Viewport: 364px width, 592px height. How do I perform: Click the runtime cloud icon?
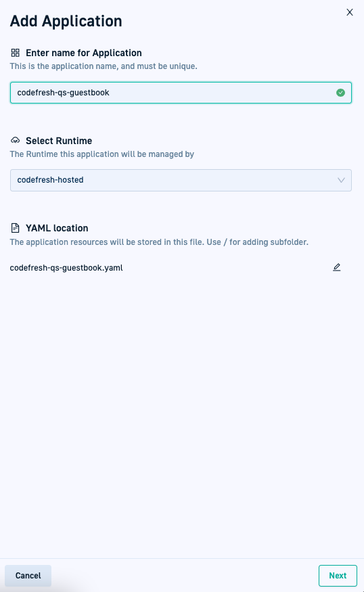click(15, 141)
